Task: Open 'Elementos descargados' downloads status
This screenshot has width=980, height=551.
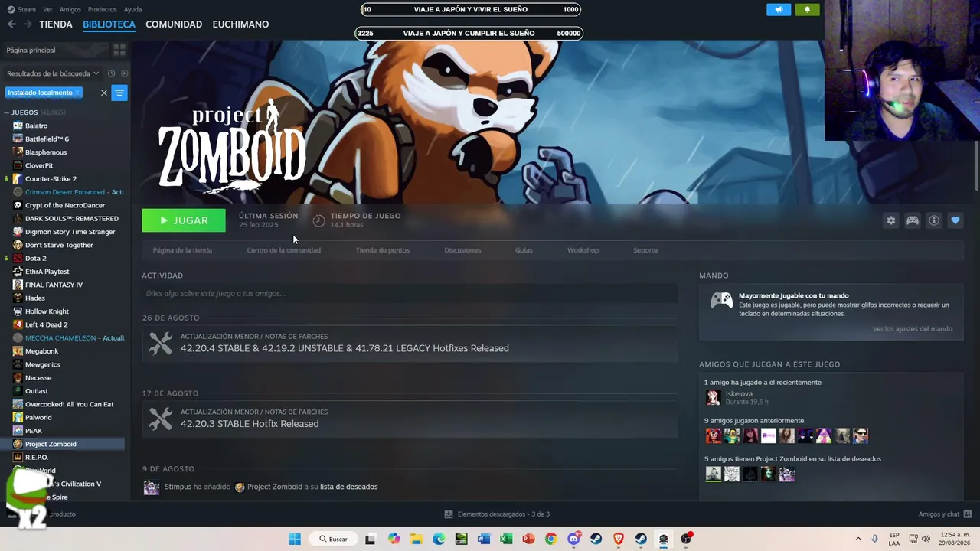Action: 497,514
